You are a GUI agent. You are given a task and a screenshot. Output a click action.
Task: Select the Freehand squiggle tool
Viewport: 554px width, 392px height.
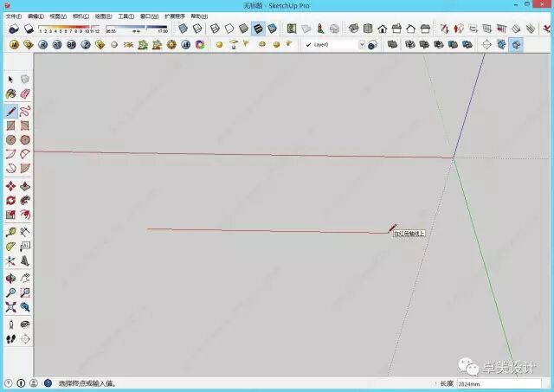pos(25,112)
